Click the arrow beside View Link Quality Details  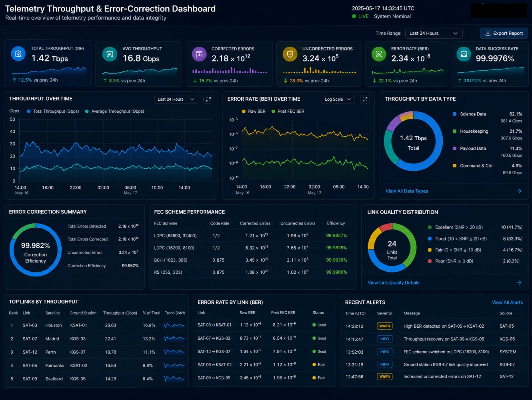tap(519, 283)
